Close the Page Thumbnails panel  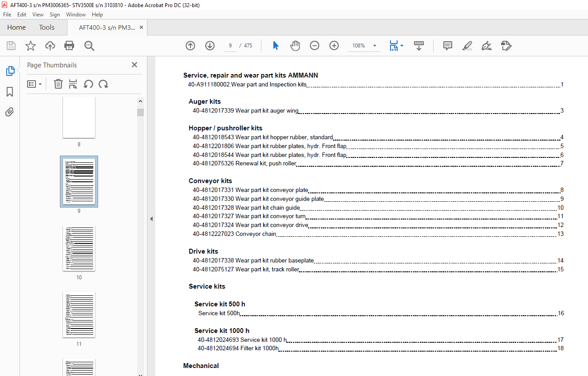click(134, 65)
